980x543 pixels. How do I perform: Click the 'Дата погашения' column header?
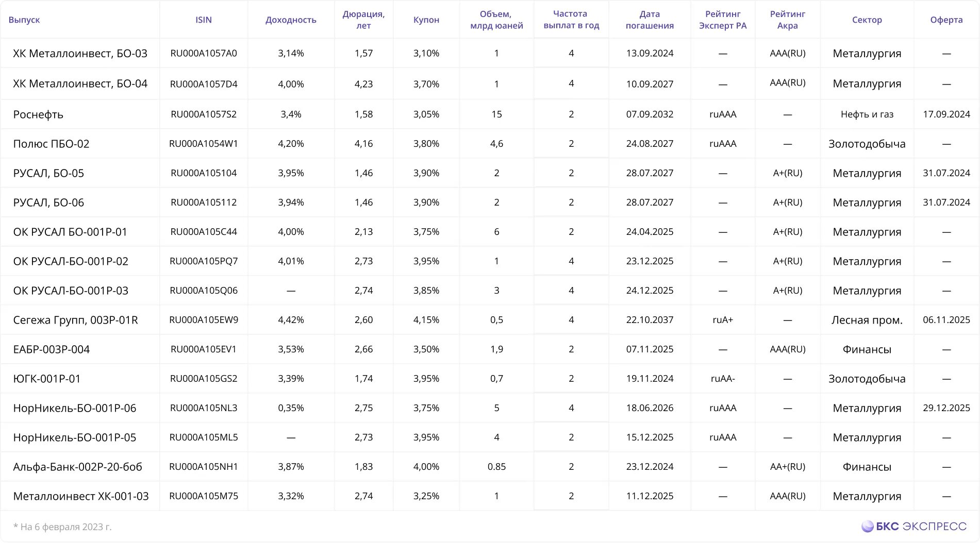click(x=650, y=20)
